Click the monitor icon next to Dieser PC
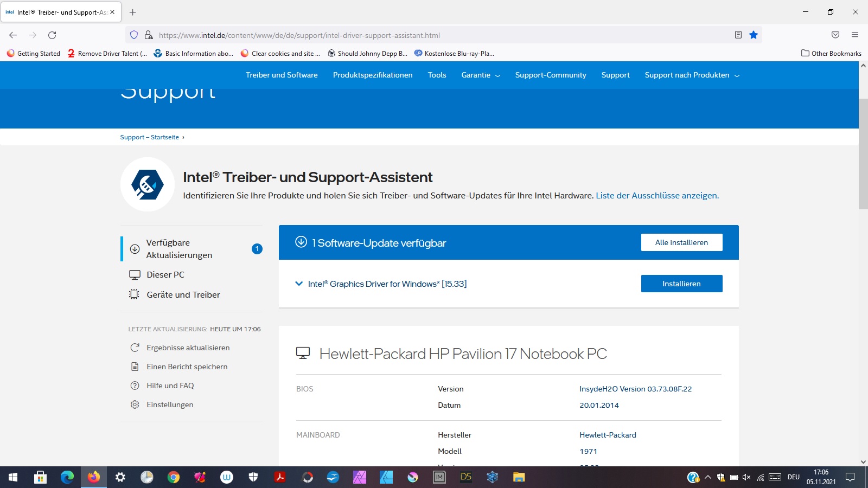 [x=134, y=274]
